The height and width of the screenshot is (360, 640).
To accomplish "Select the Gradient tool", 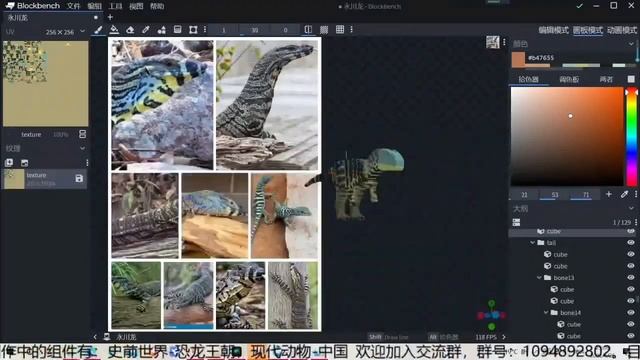I will point(178,29).
